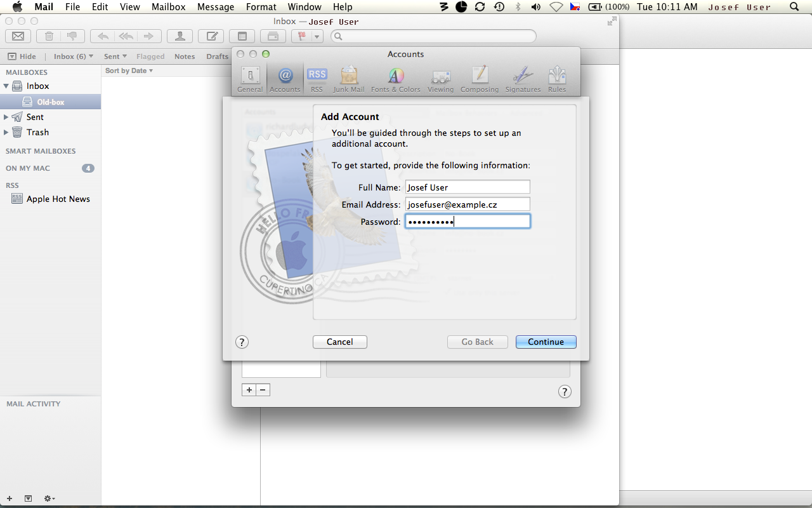Open the sidebar gear action menu
The image size is (812, 508).
49,498
